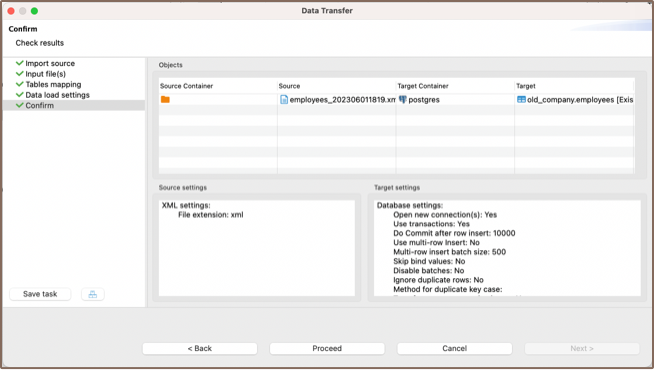This screenshot has width=654, height=370.
Task: Click the Save task button
Action: pyautogui.click(x=40, y=294)
